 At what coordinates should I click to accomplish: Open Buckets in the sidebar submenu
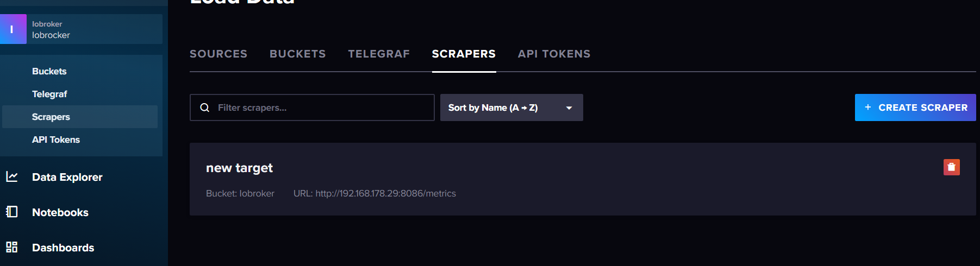tap(49, 71)
